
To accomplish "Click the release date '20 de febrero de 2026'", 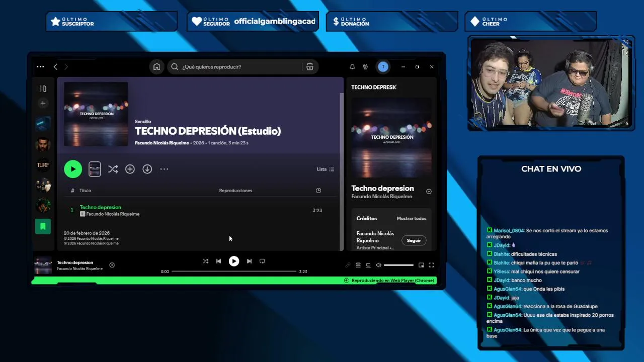I will [x=87, y=233].
